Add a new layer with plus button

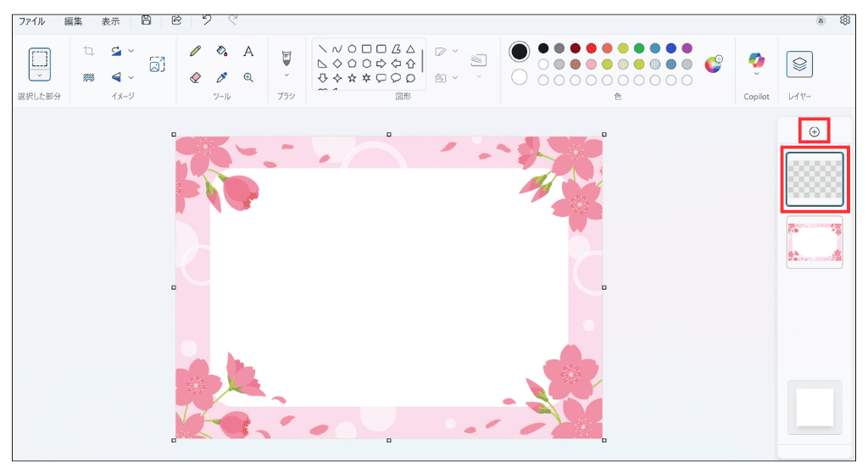[815, 132]
